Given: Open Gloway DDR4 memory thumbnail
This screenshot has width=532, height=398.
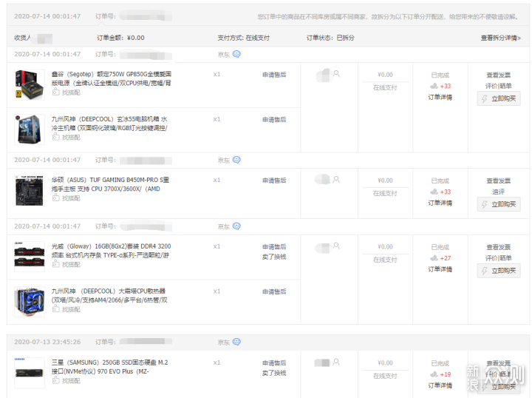Looking at the screenshot, I should (30, 257).
